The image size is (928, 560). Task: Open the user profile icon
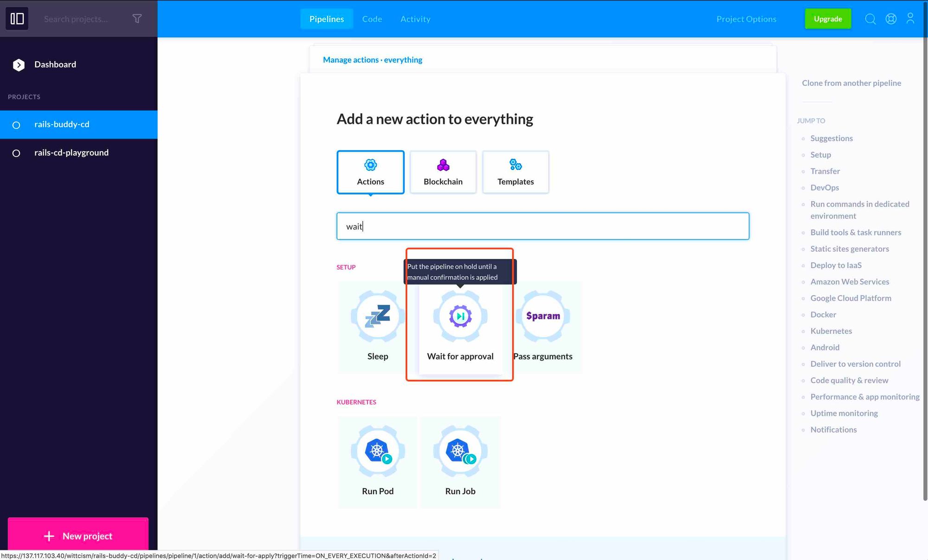tap(910, 19)
